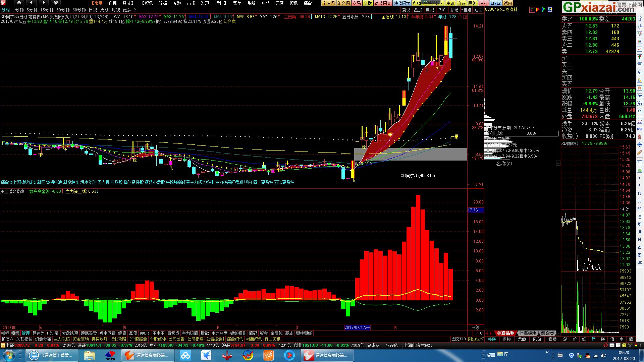
Task: Click the 涨停闪买 button
Action: [x=383, y=3]
